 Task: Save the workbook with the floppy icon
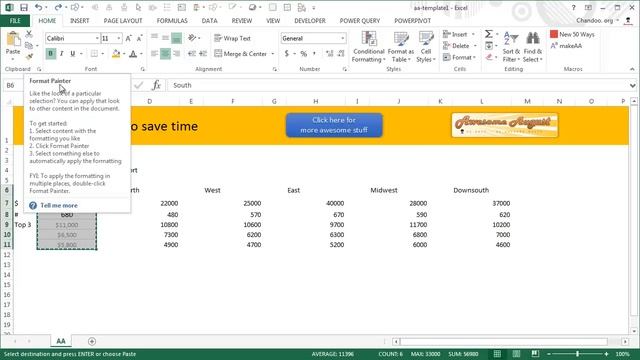pos(24,7)
